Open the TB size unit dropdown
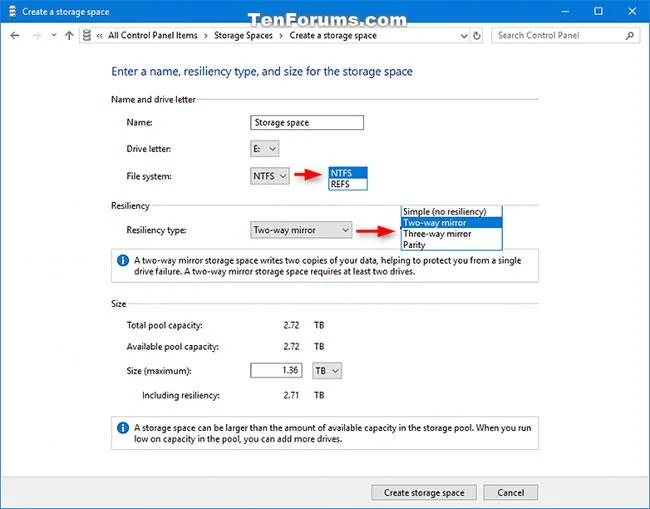Viewport: 650px width, 509px height. (327, 371)
